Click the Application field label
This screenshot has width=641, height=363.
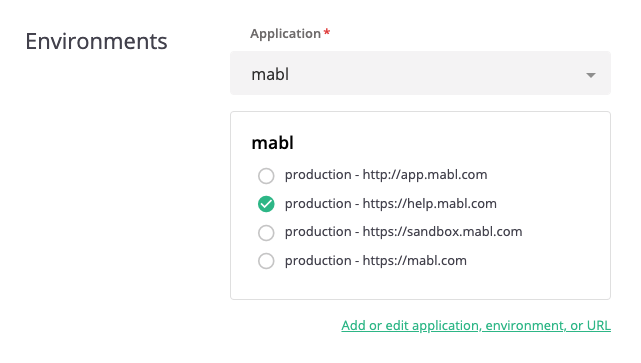(285, 34)
